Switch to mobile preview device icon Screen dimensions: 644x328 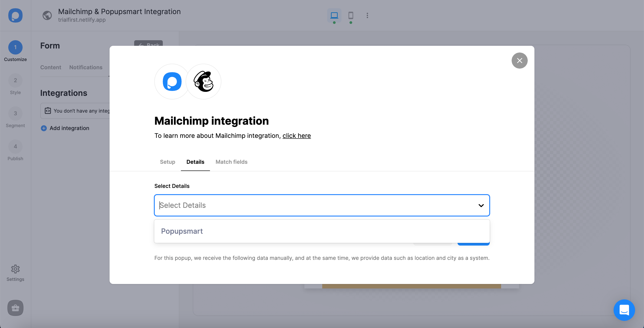point(350,15)
